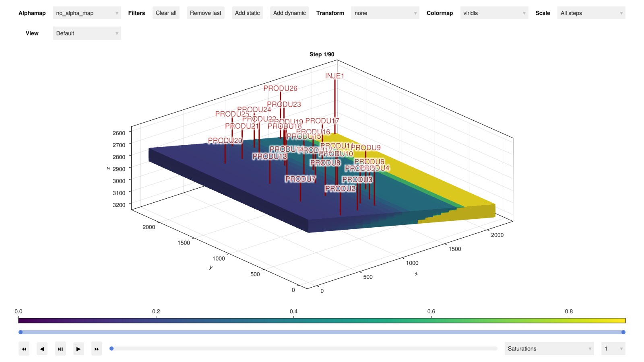644x362 pixels.
Task: Click the right handle of the color range slider
Action: coord(623,332)
